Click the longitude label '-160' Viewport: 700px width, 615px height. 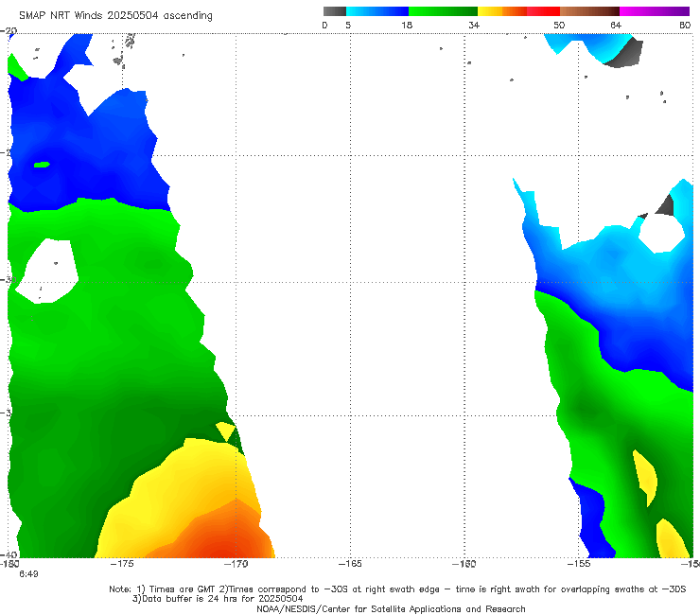(464, 564)
